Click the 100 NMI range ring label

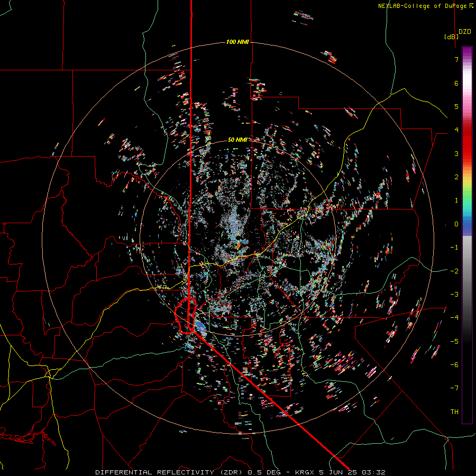coord(237,42)
